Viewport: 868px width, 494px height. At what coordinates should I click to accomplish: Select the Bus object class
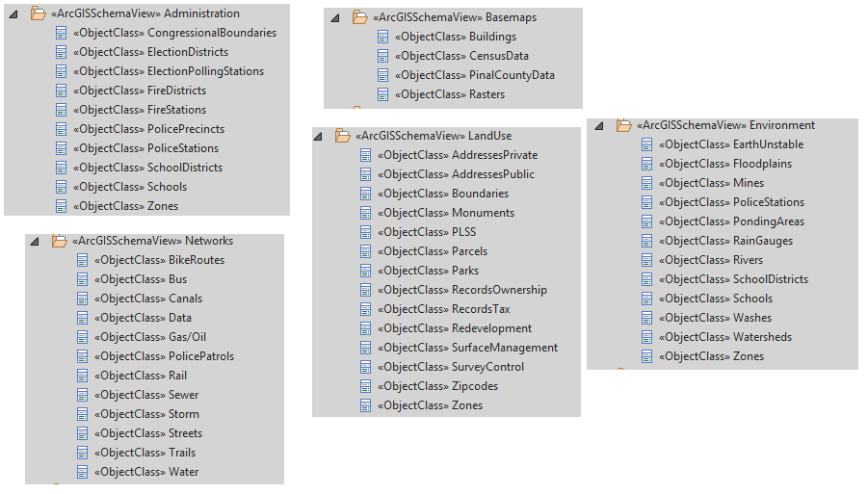[141, 280]
